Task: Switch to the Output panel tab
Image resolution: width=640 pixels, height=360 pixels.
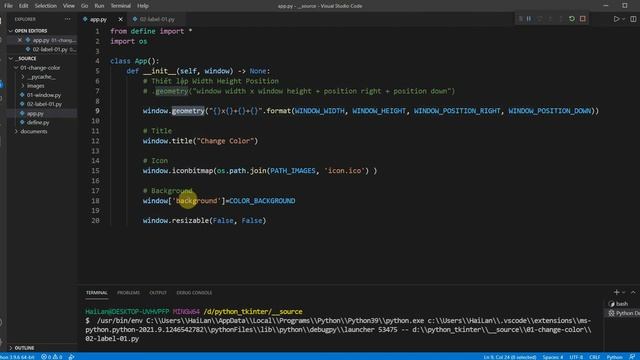Action: 158,293
